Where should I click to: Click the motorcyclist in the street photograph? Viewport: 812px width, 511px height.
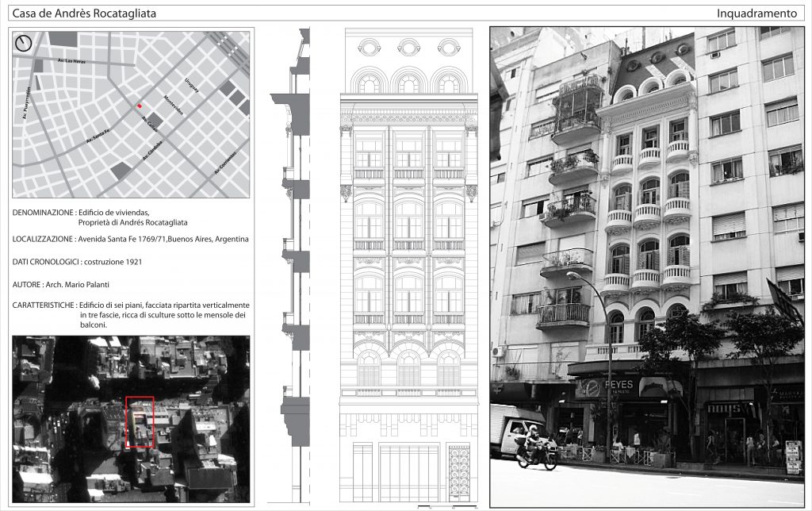(x=533, y=450)
